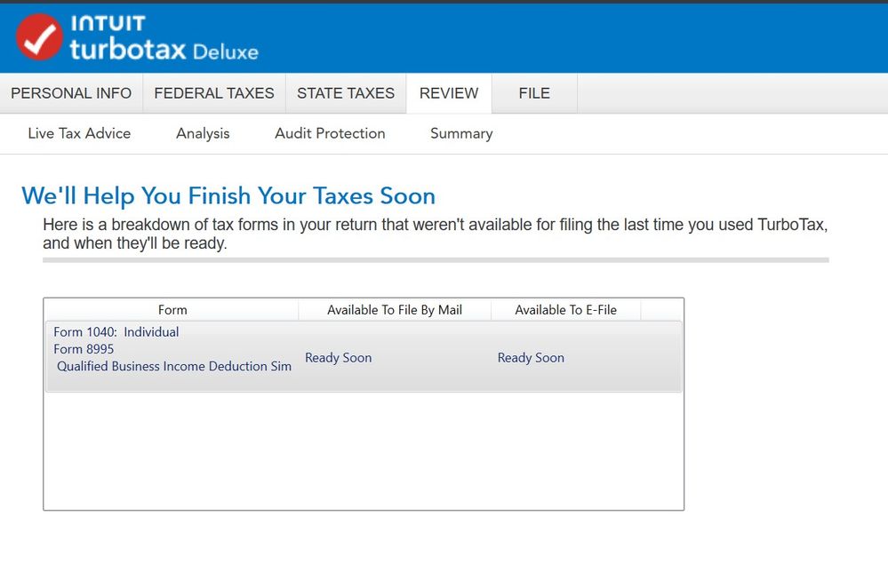Click the gray progress bar below description
Screen dimensions: 888x588
tap(436, 260)
